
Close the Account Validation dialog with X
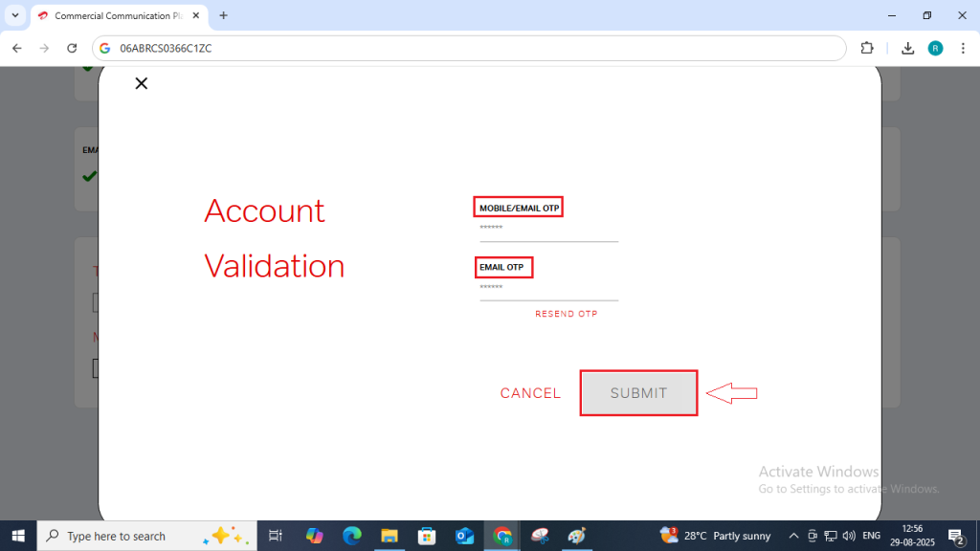pos(142,83)
